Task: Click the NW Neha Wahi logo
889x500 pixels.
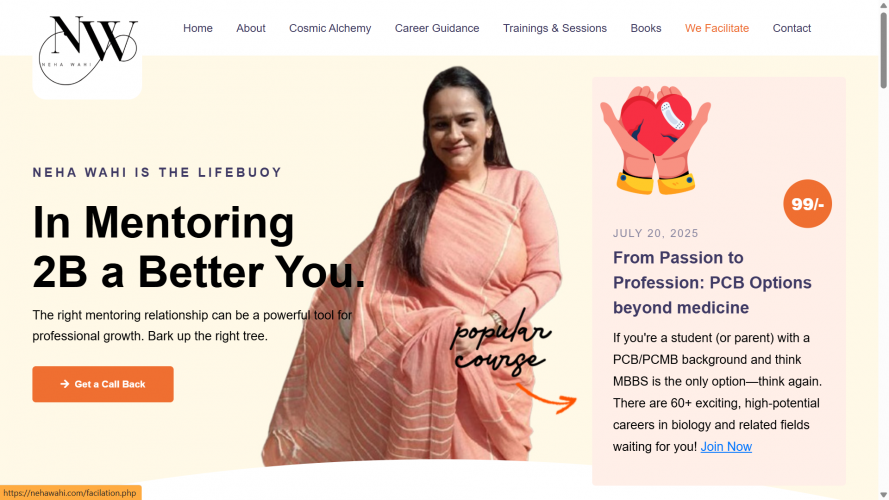Action: pos(88,50)
